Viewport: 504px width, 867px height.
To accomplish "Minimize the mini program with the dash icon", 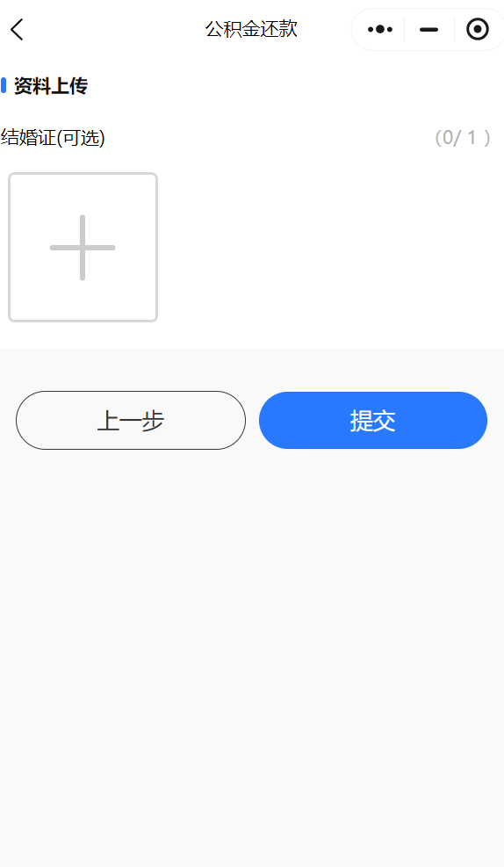I will point(428,29).
